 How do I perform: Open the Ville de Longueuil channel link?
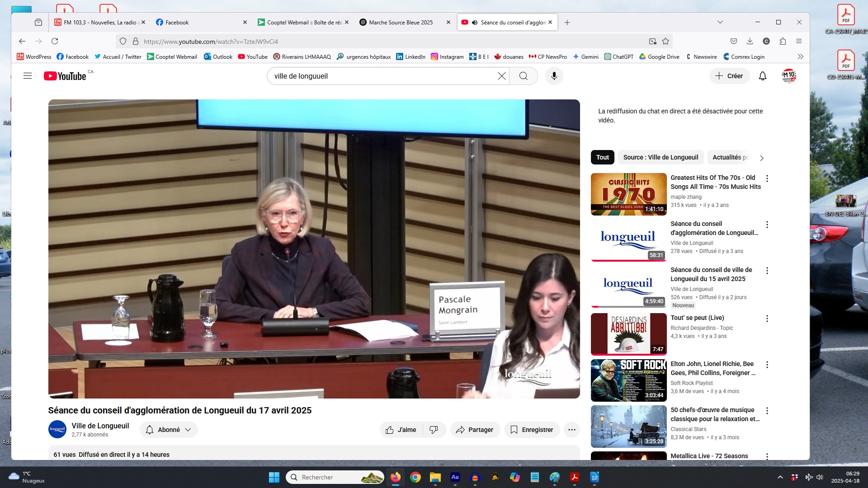100,426
